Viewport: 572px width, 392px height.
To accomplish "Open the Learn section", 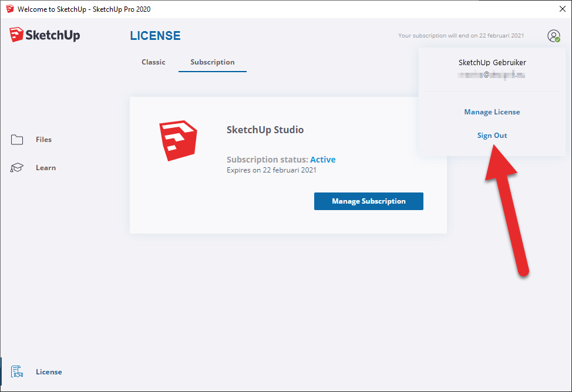I will (x=46, y=168).
